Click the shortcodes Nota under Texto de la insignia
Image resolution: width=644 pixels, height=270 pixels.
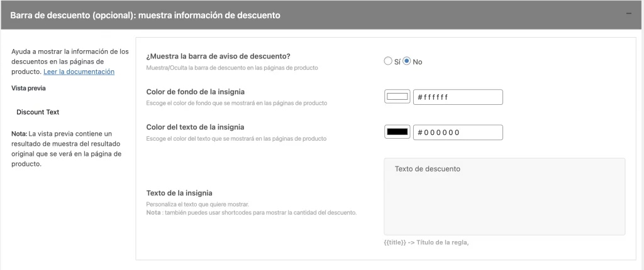pos(252,212)
